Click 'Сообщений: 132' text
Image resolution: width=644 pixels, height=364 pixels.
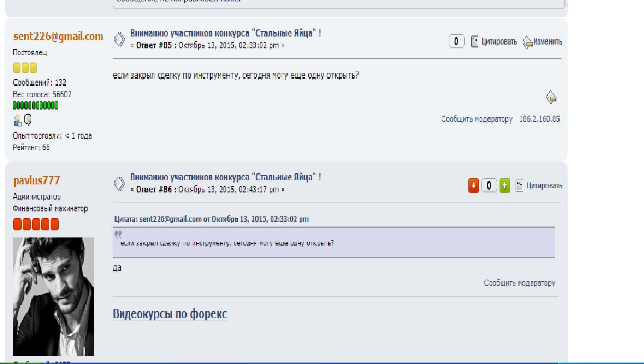(x=39, y=82)
